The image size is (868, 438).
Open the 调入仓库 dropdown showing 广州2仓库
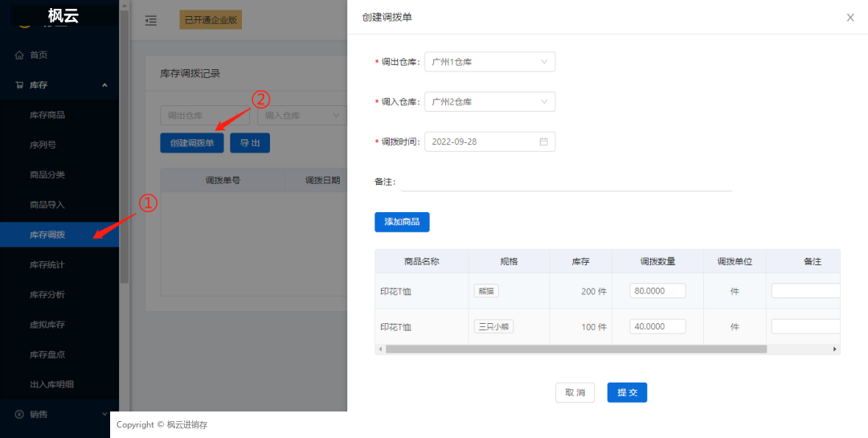tap(490, 102)
